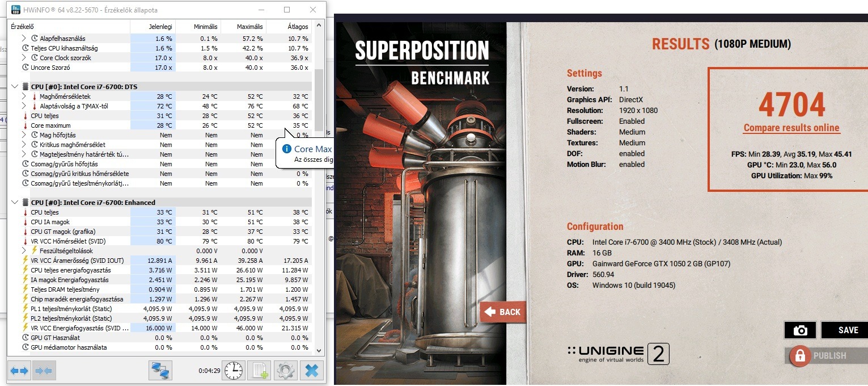Click the Maximális column header
The image size is (868, 386).
(243, 27)
